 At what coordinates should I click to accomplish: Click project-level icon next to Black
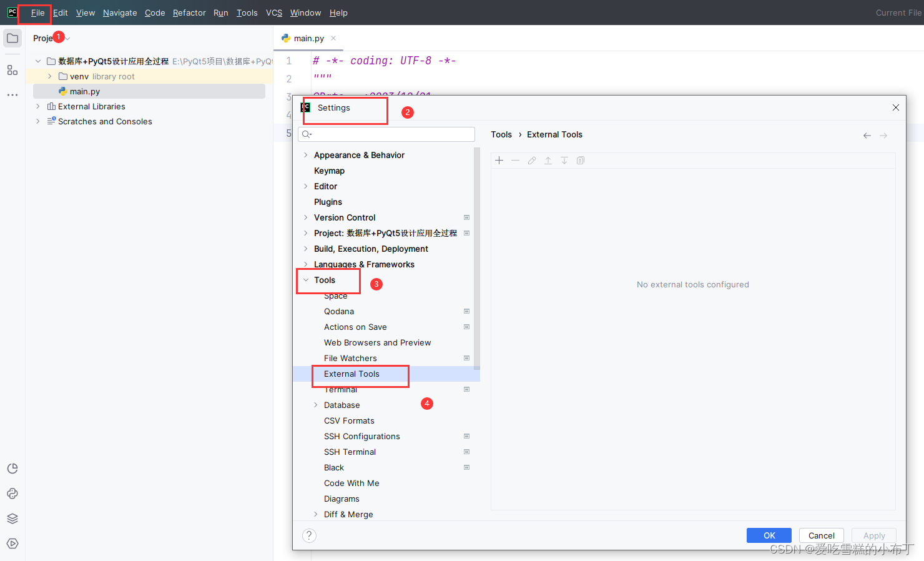click(466, 467)
